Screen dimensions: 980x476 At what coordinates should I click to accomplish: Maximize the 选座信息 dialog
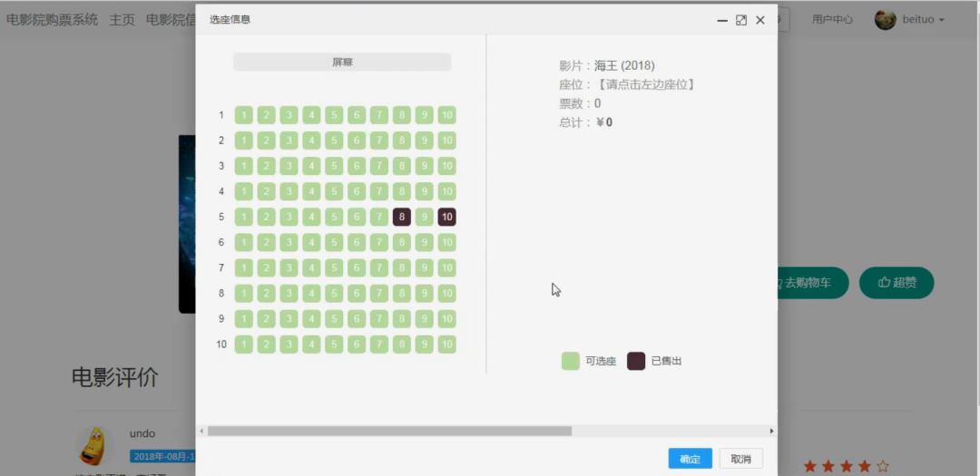741,20
